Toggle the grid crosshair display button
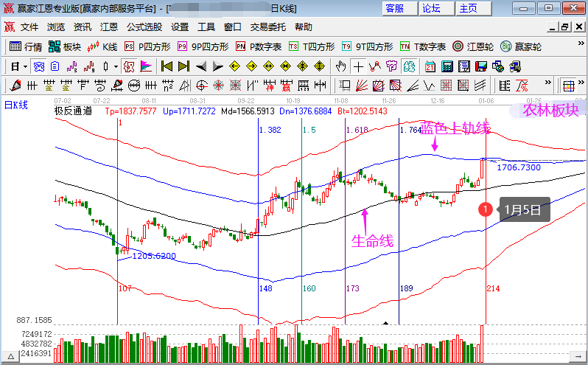Viewport: 588px width, 365px height. click(569, 86)
